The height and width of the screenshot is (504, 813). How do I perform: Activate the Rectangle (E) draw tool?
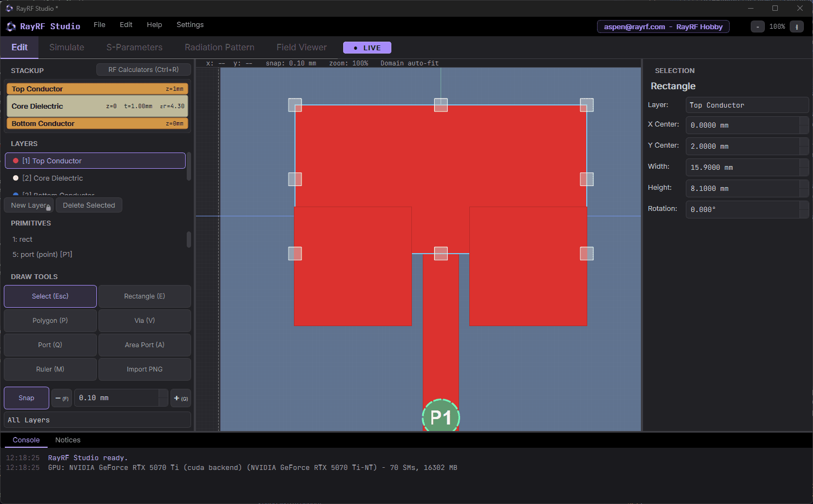[145, 296]
